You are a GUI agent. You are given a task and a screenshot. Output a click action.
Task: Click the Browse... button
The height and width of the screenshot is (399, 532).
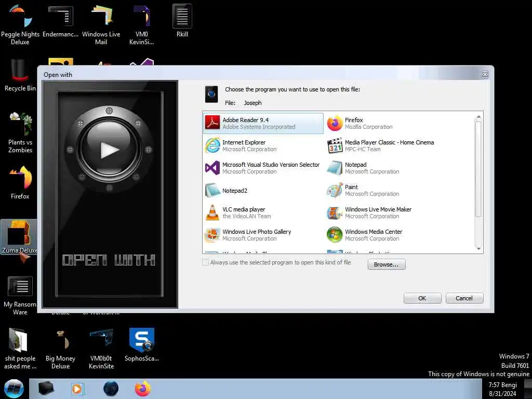(x=387, y=264)
